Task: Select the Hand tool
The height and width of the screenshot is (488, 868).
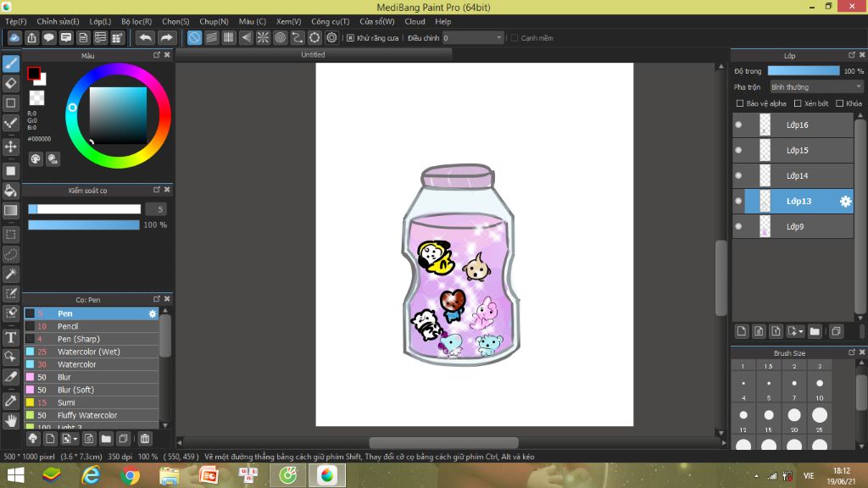Action: pyautogui.click(x=11, y=421)
